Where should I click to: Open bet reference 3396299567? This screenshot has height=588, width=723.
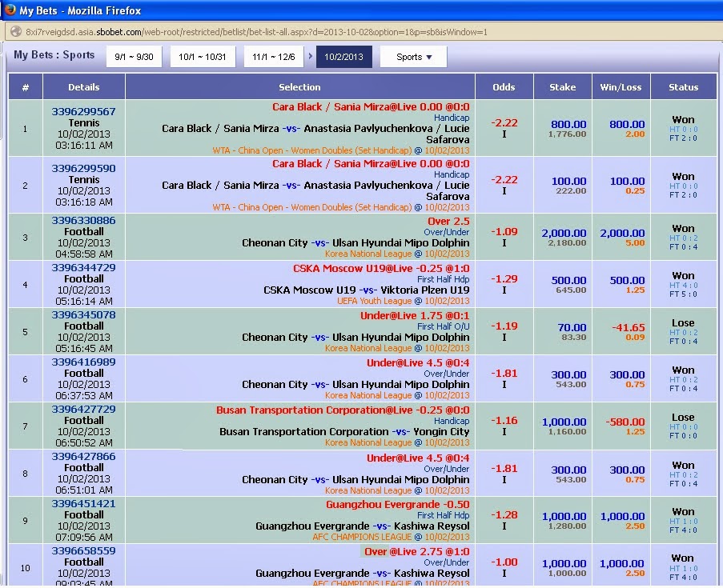pyautogui.click(x=83, y=111)
